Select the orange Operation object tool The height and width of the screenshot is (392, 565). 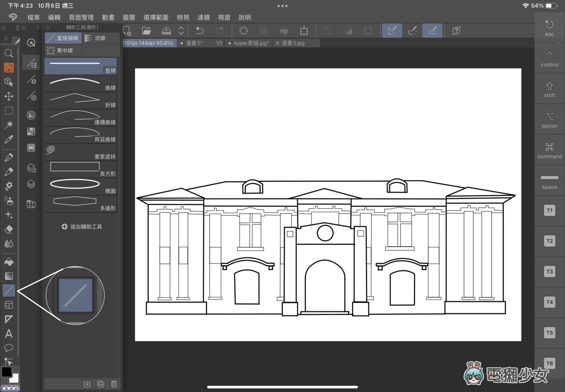click(x=9, y=67)
